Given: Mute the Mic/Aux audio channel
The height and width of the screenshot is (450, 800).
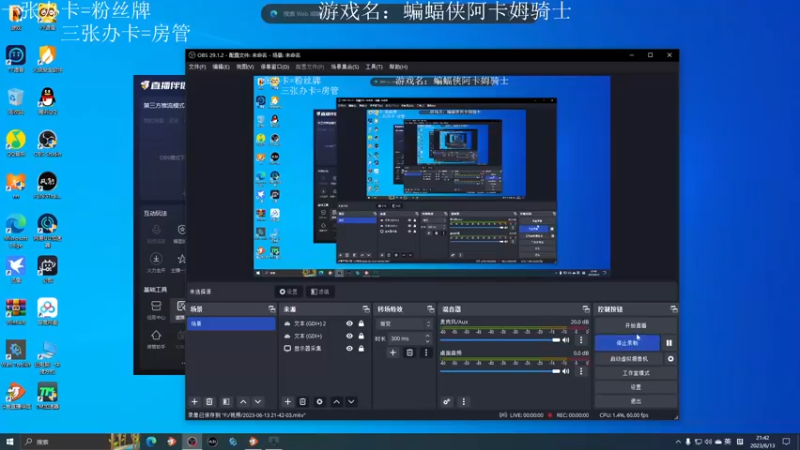Looking at the screenshot, I should (566, 340).
